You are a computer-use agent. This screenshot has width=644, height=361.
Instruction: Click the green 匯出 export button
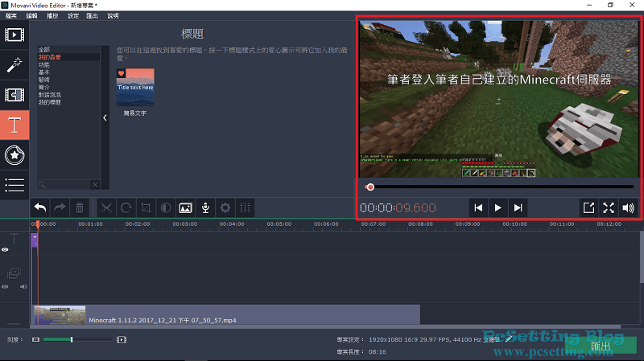click(600, 346)
